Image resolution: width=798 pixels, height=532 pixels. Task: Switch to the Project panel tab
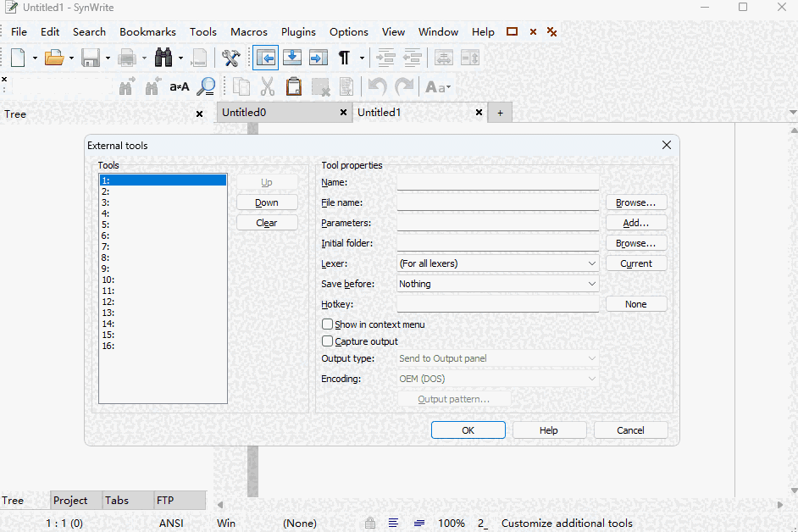(x=70, y=501)
